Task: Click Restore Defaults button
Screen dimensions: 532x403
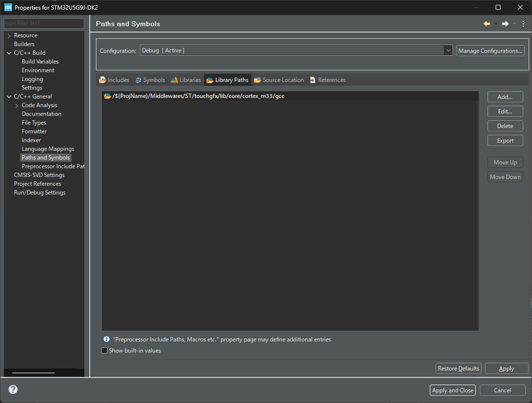Action: 459,368
